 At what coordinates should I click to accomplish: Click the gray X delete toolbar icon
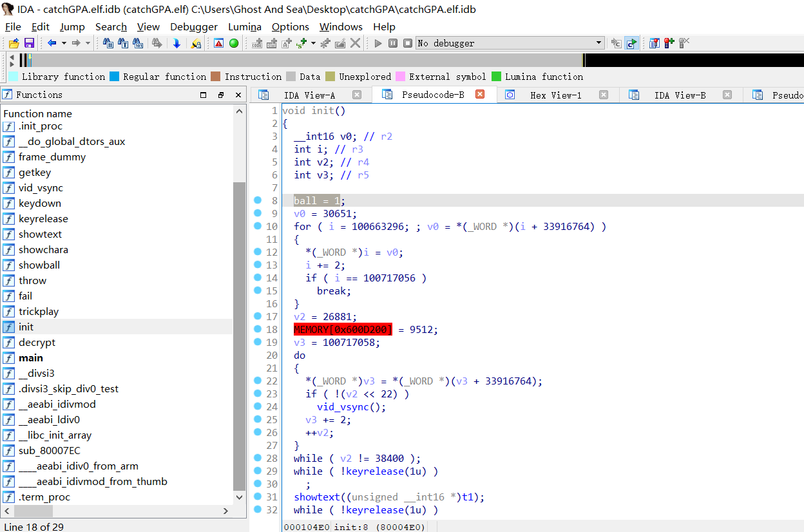point(355,43)
